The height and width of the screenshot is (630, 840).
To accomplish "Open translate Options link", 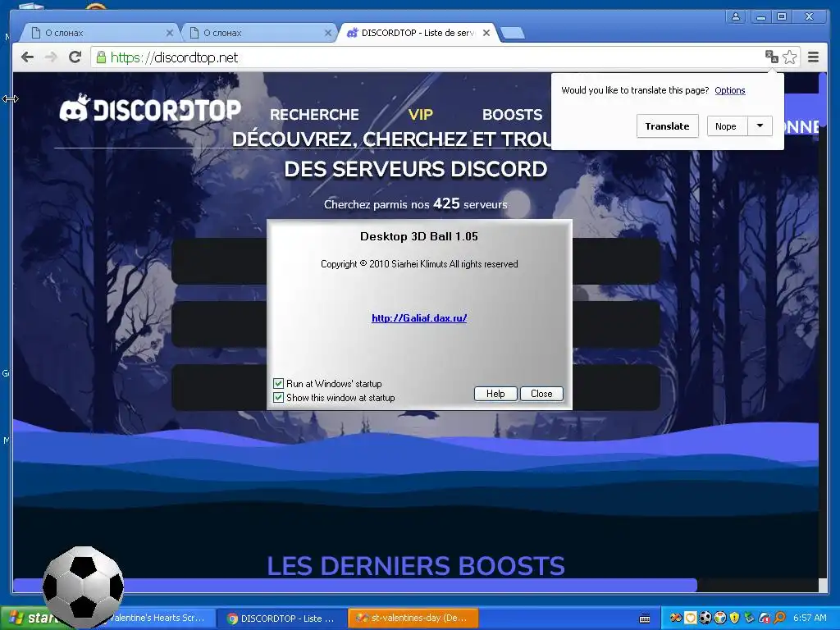I will tap(729, 90).
